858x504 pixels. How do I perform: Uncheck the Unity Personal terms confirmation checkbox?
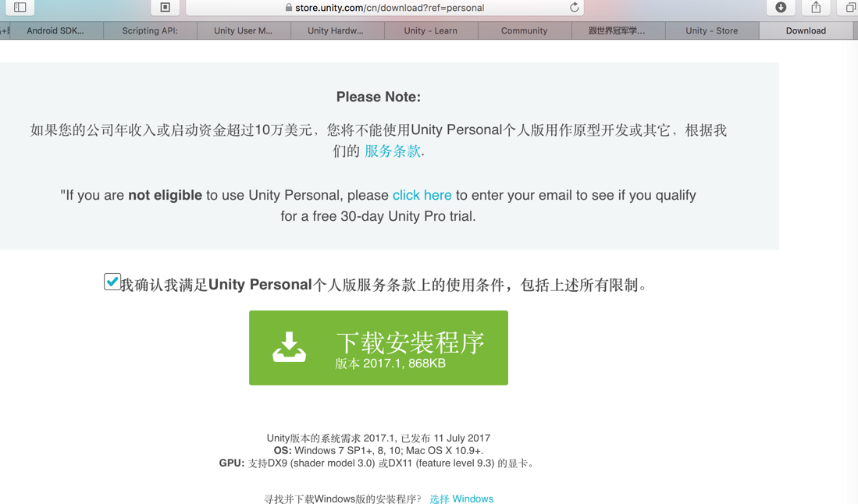tap(112, 282)
